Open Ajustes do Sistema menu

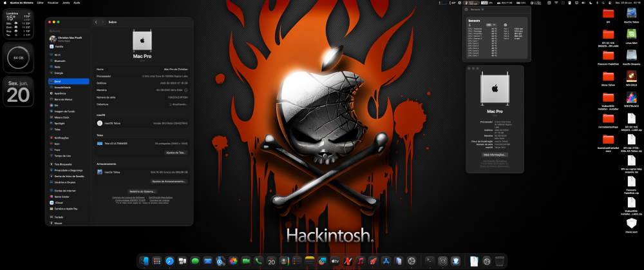(x=21, y=3)
